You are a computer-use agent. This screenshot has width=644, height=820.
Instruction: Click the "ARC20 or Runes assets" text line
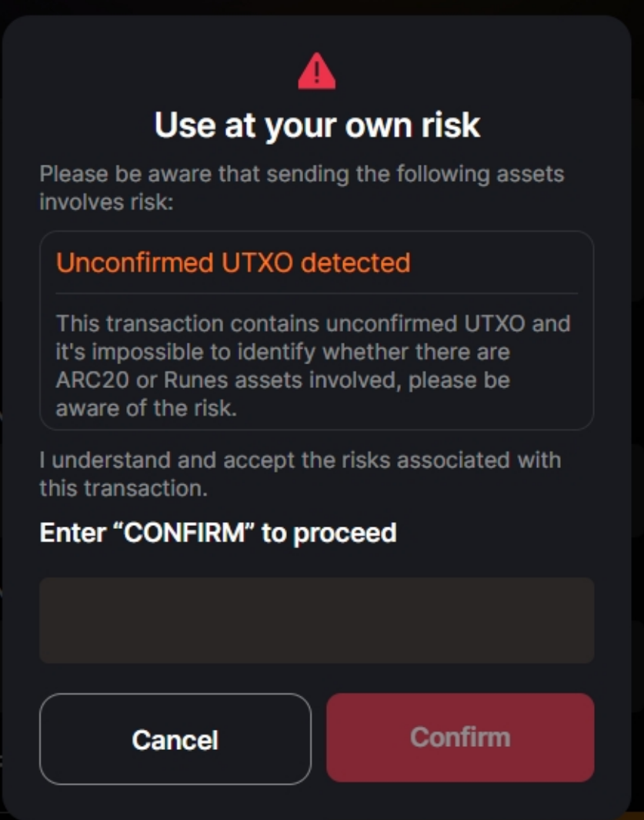[283, 380]
